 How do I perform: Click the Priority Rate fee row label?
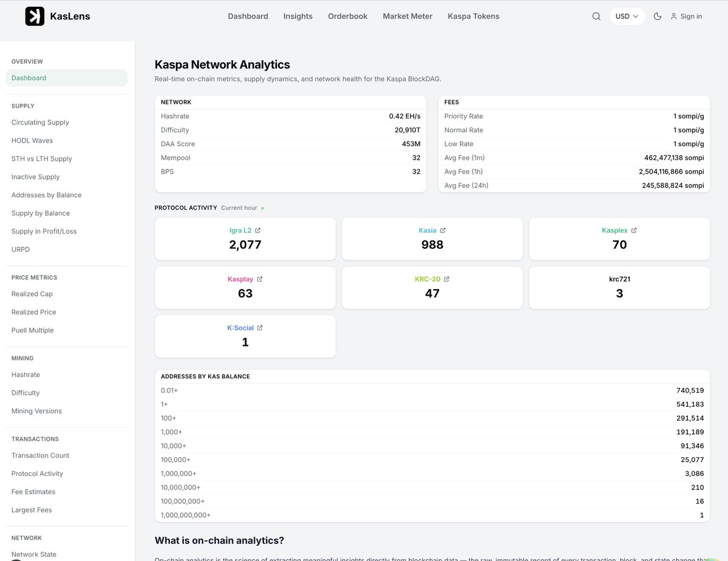coord(463,116)
